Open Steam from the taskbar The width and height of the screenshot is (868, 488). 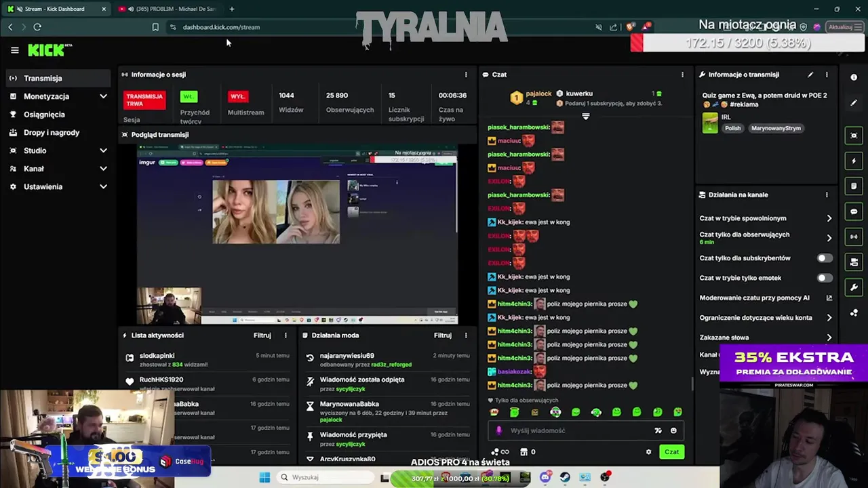(565, 477)
